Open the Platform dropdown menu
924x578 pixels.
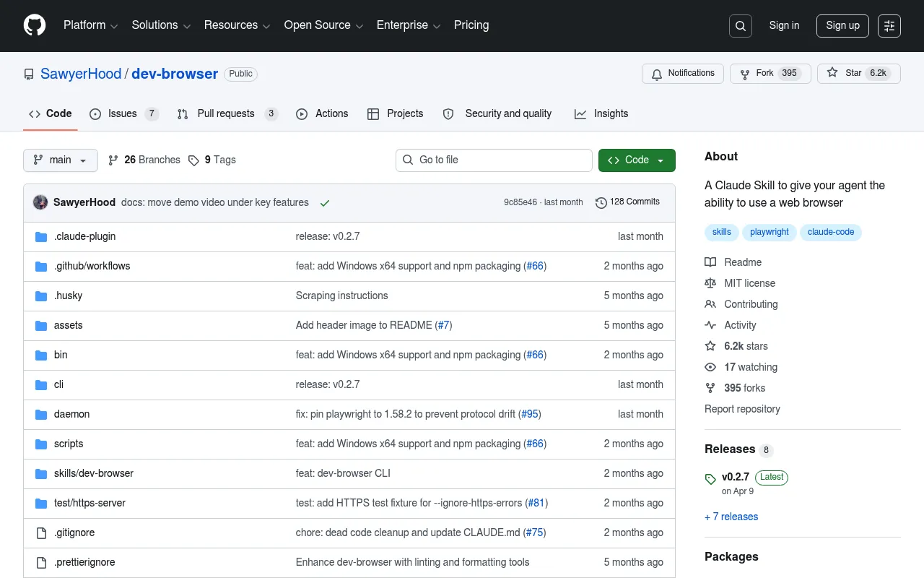[x=91, y=25]
